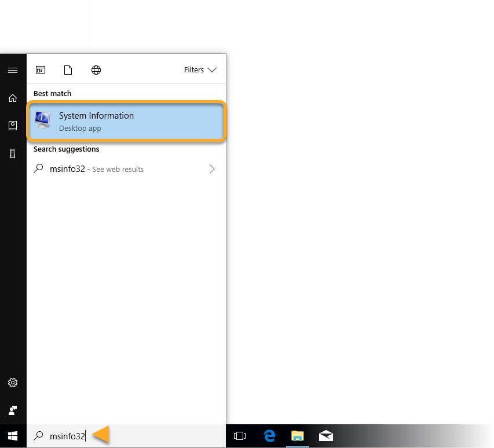Open the Feedback person icon in sidebar
Viewport: 494px width, 448px height.
[13, 410]
